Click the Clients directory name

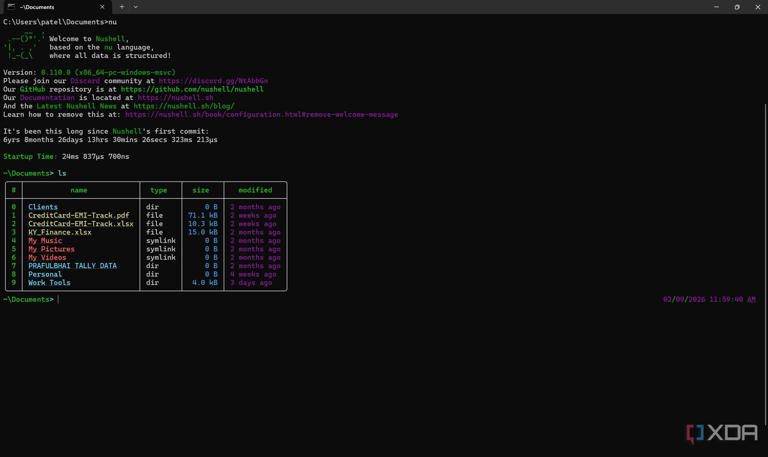click(43, 207)
